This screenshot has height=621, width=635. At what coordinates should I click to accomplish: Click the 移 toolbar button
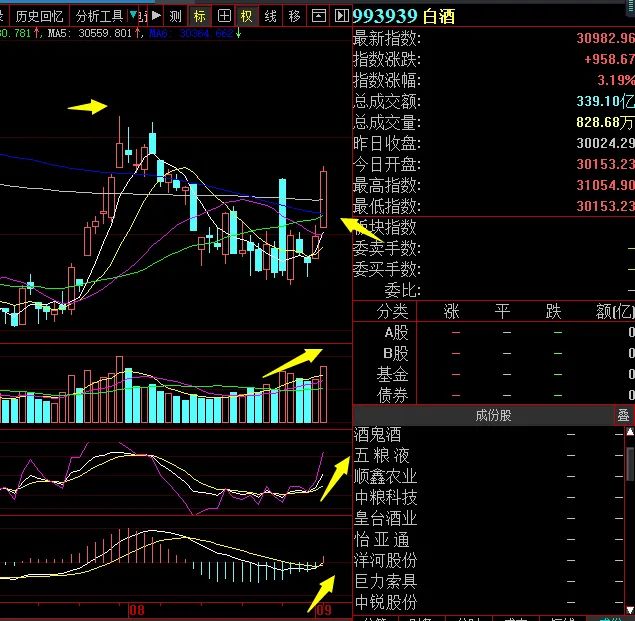coord(294,16)
